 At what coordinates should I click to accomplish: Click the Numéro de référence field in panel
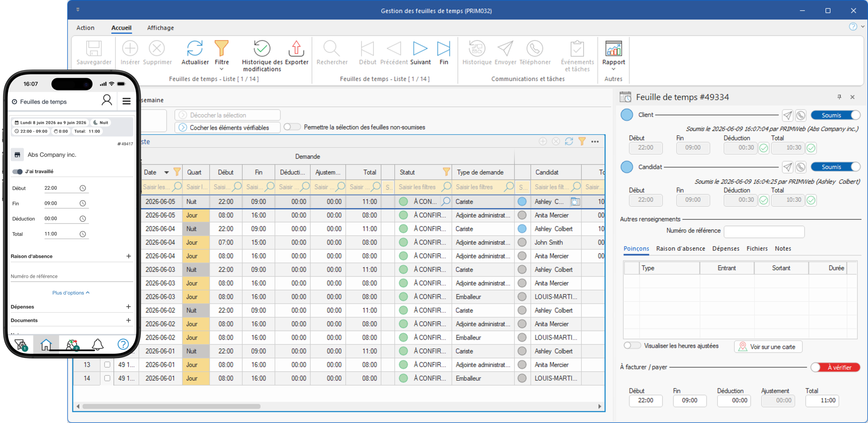[x=764, y=231]
